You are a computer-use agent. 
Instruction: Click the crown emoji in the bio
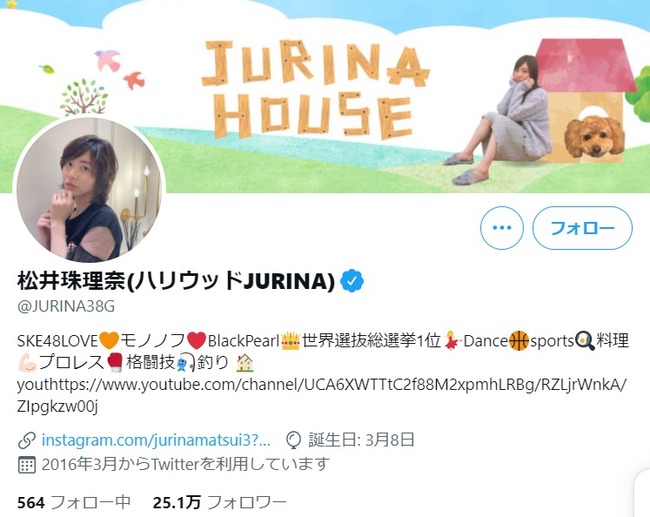tap(290, 341)
